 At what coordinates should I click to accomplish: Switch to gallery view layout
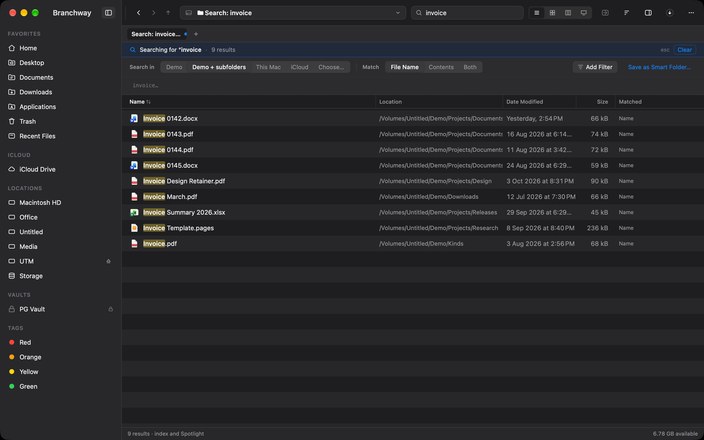click(584, 13)
